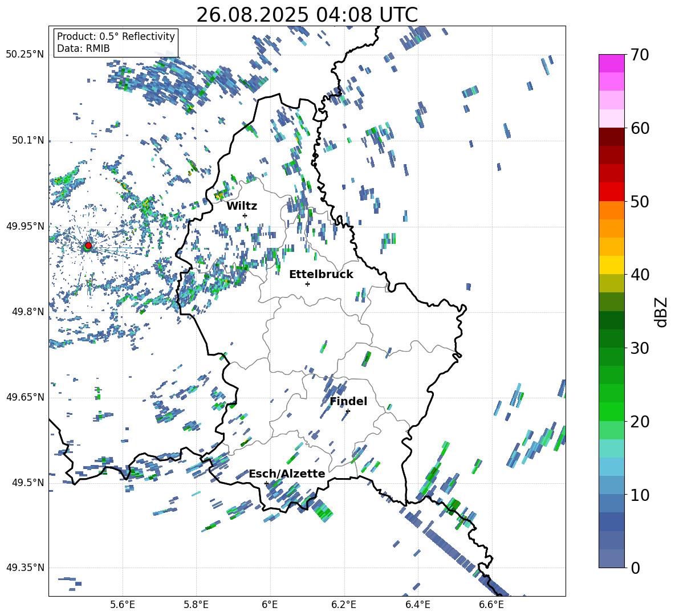Click the Product: 0.5° Reflectivity label
675x616 pixels.
(116, 36)
